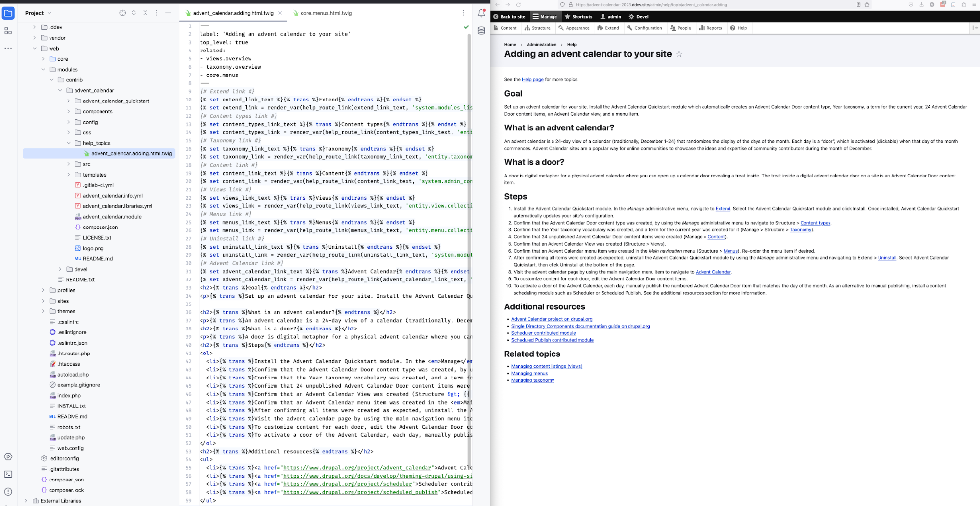Expand the core folder
The height and width of the screenshot is (506, 980).
[x=43, y=59]
